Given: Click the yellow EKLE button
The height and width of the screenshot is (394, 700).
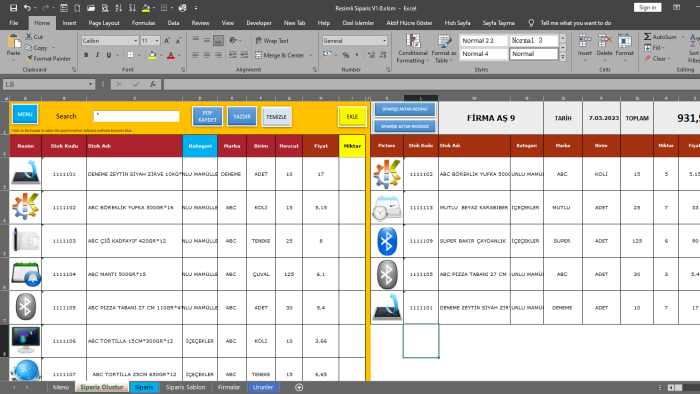Looking at the screenshot, I should [x=352, y=117].
